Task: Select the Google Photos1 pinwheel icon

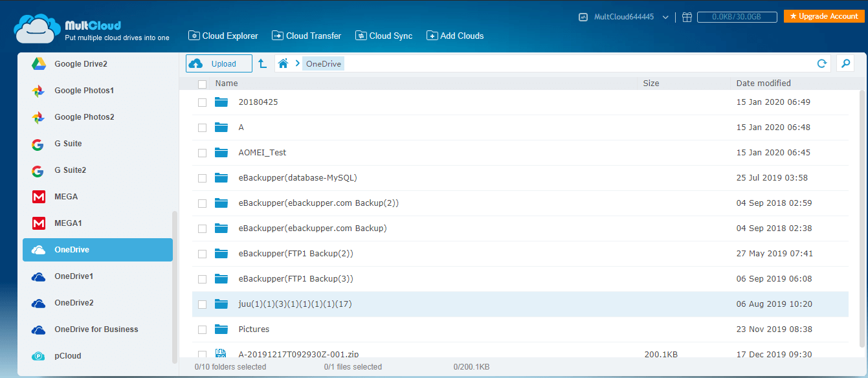Action: tap(38, 91)
